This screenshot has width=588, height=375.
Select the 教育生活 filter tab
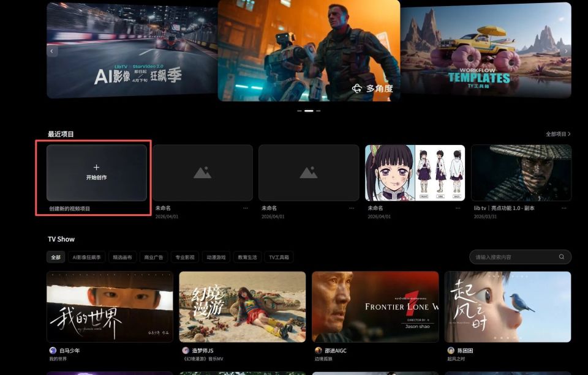tap(247, 258)
